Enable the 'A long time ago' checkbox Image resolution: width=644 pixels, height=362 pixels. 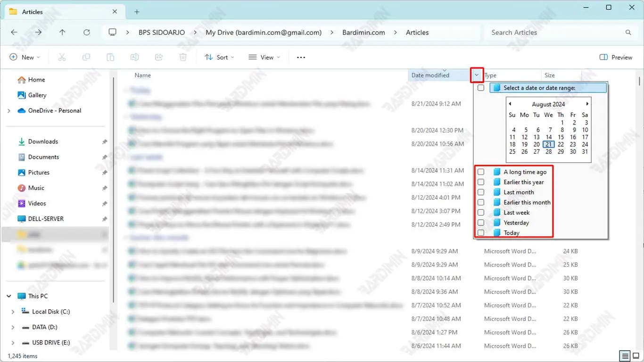coord(481,172)
